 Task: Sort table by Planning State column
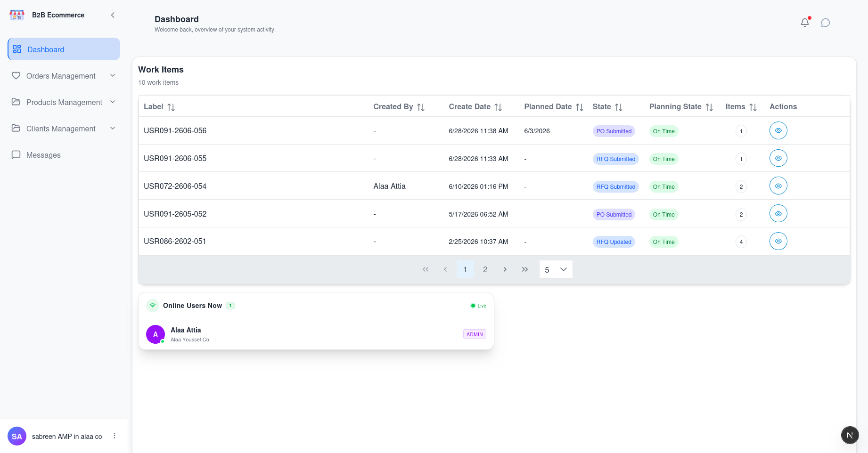(709, 107)
